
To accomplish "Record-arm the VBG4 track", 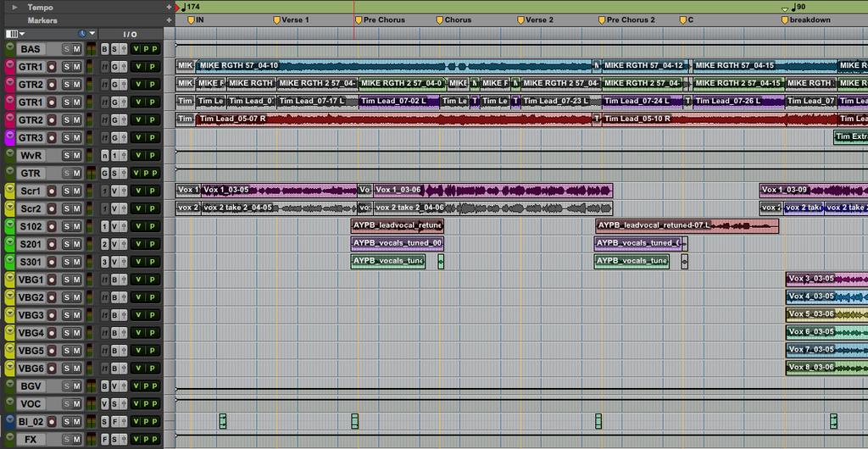I will point(52,333).
